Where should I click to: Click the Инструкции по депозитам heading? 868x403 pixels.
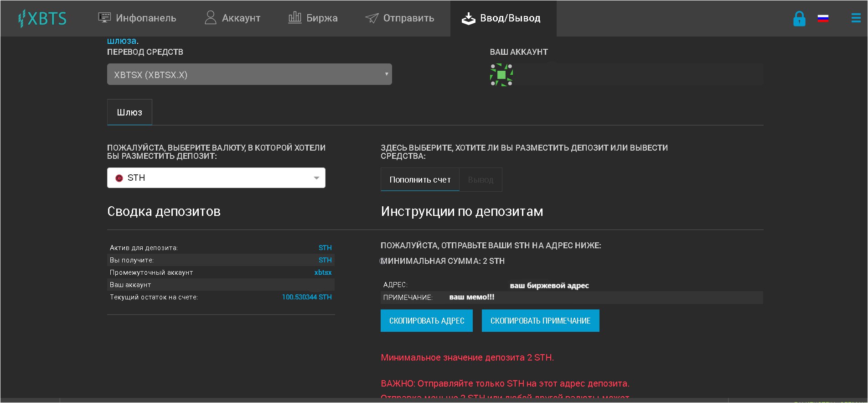point(462,211)
